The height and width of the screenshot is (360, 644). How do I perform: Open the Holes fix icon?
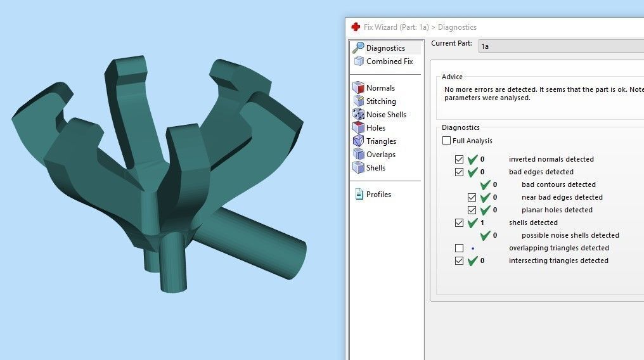coord(358,127)
